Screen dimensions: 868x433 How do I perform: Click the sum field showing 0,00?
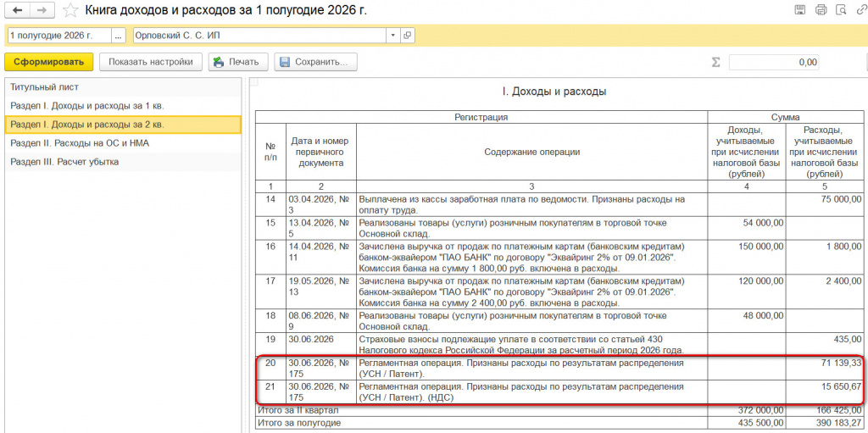click(x=774, y=62)
